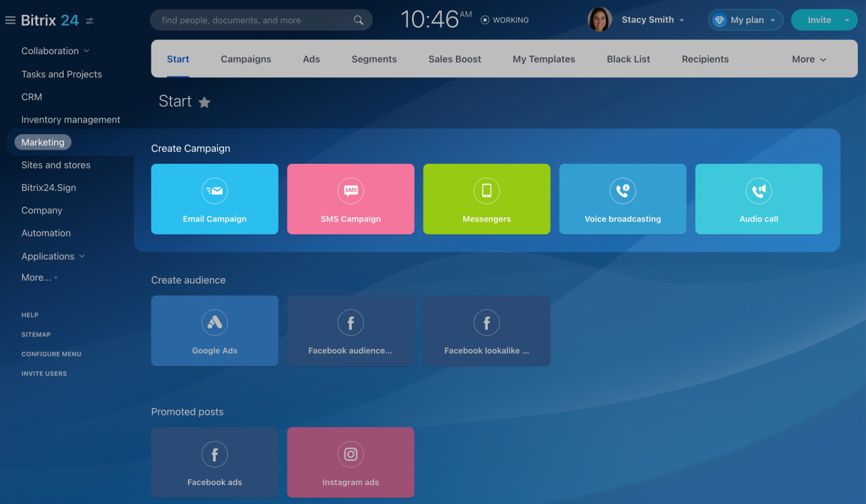Click the SMS Campaign label
Viewport: 866px width, 504px height.
350,219
